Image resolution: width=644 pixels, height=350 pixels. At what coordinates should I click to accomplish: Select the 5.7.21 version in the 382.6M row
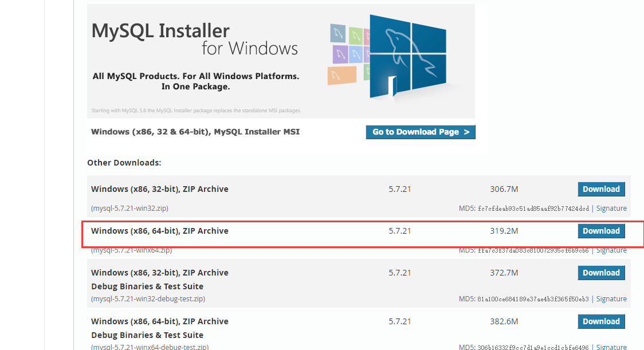pos(399,321)
